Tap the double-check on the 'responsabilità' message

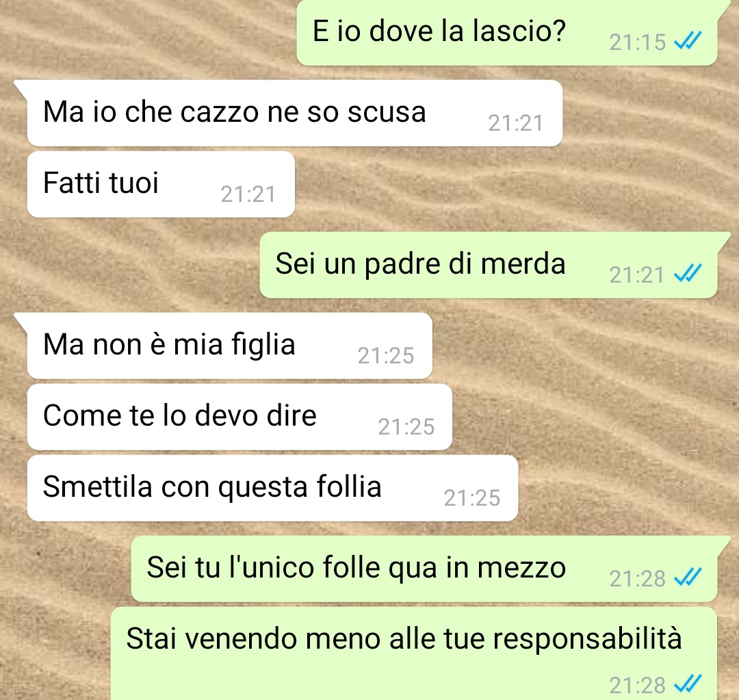(688, 684)
